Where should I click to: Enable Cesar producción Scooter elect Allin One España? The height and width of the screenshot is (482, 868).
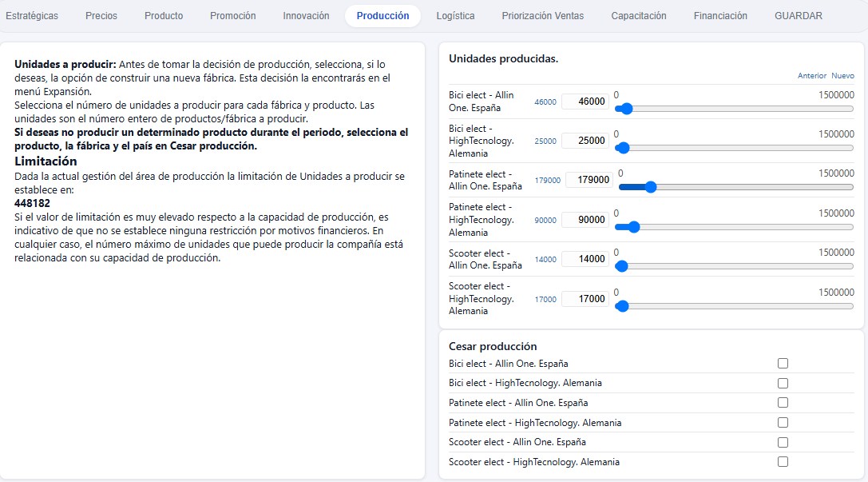783,442
